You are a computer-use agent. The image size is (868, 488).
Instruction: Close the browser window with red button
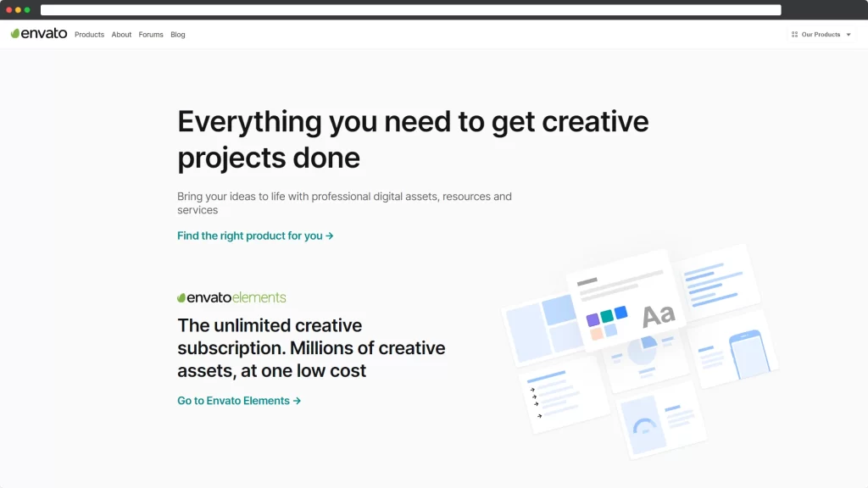point(8,10)
